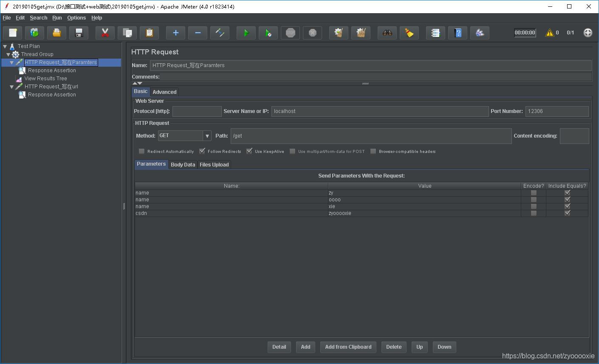Image resolution: width=599 pixels, height=364 pixels.
Task: Save the test plan with the disk icon
Action: click(x=79, y=33)
